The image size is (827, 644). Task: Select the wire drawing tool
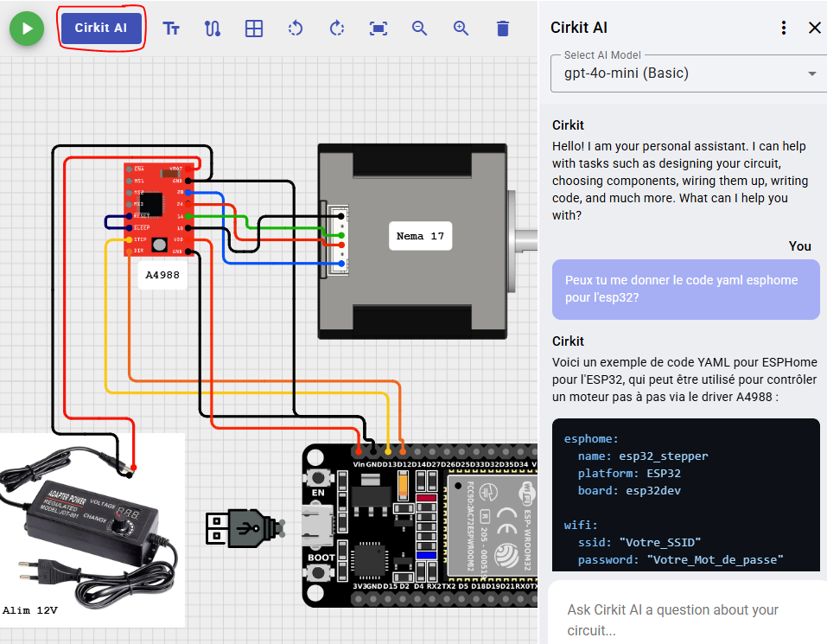pos(213,28)
